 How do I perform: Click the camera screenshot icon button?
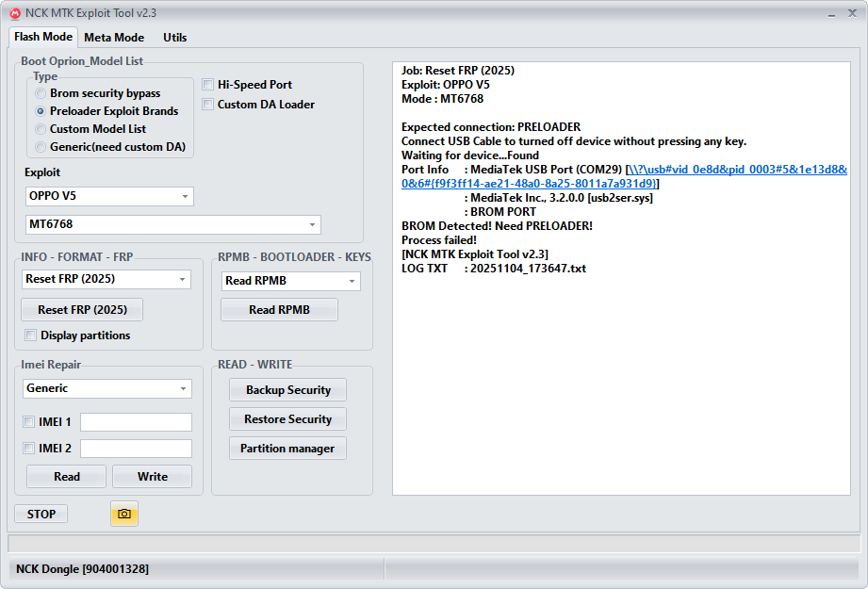click(x=124, y=514)
